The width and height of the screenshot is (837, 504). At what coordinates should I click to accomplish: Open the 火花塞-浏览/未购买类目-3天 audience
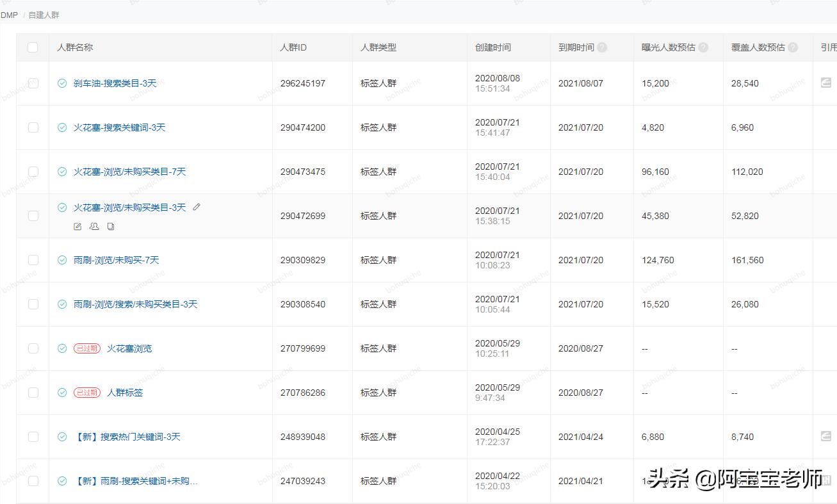(x=129, y=207)
